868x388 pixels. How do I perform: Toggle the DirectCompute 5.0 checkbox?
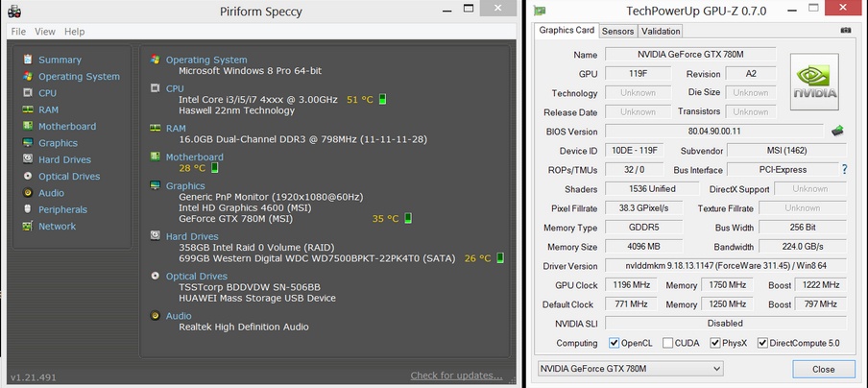(762, 343)
